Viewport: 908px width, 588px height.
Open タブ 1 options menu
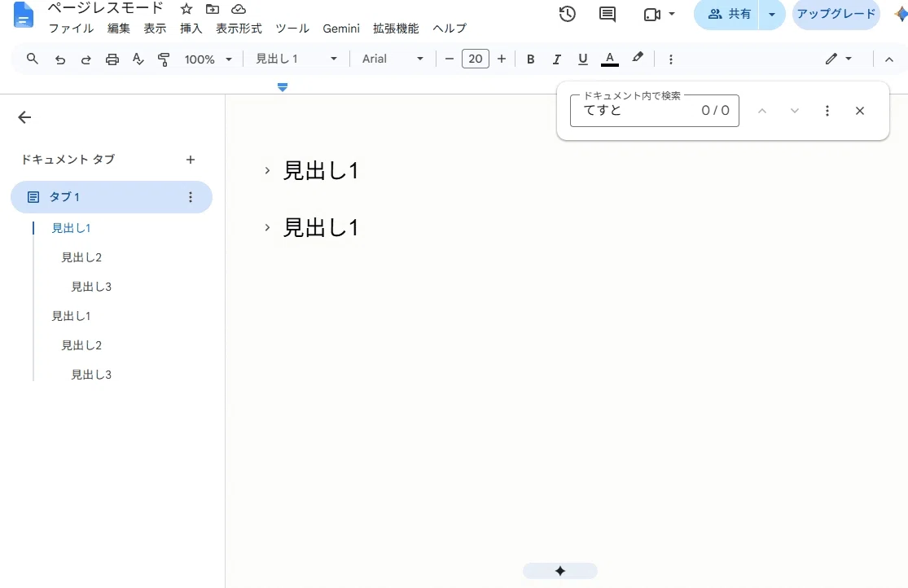point(191,197)
